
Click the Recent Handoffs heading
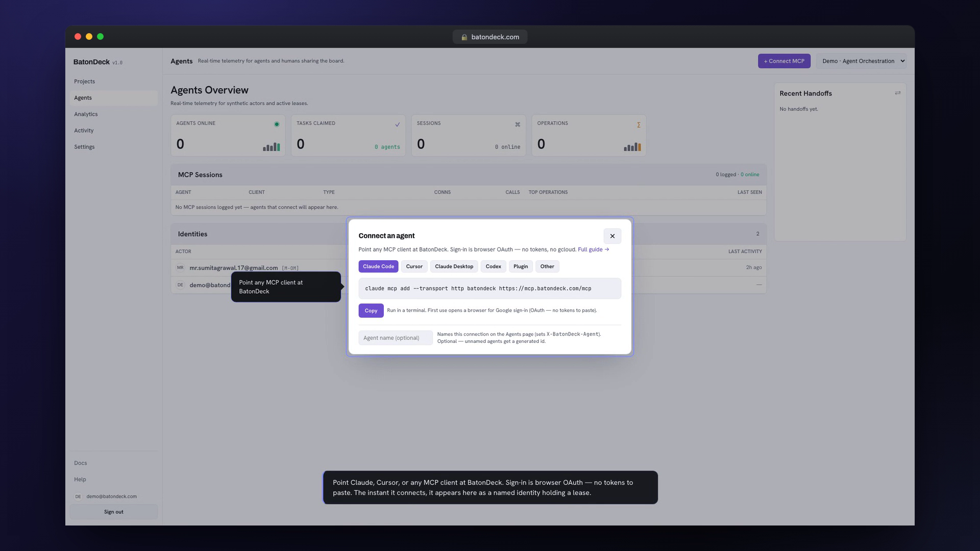tap(805, 93)
